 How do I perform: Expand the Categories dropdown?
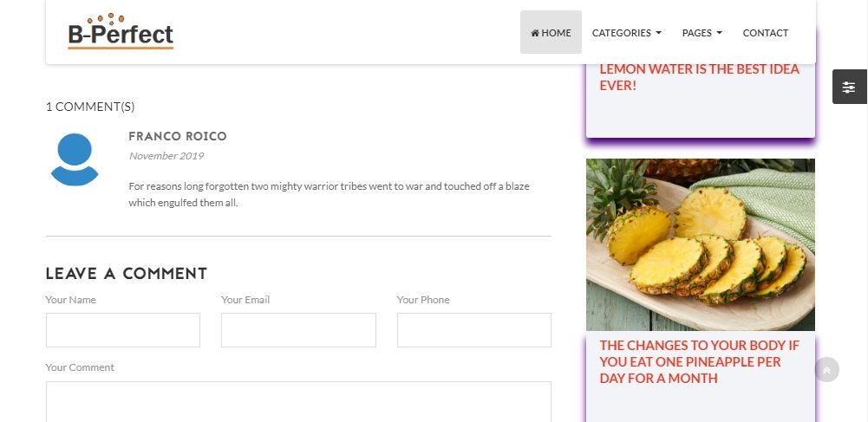[626, 33]
